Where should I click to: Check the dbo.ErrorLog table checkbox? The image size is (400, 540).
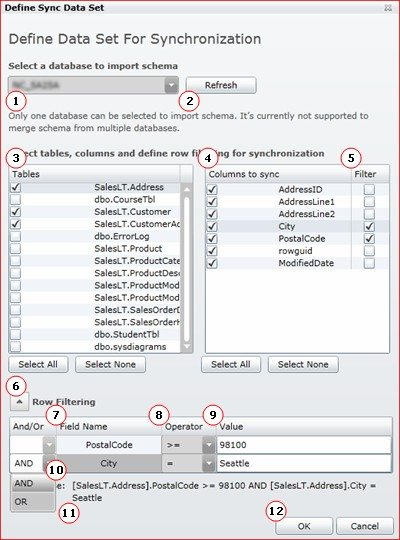click(x=16, y=236)
